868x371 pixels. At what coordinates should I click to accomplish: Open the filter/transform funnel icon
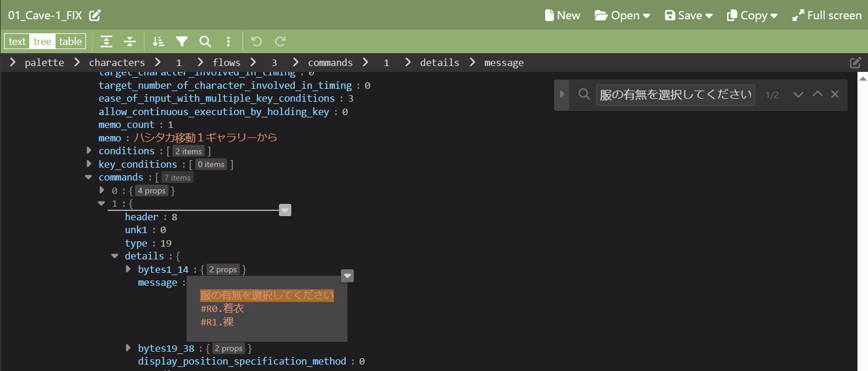tap(182, 41)
